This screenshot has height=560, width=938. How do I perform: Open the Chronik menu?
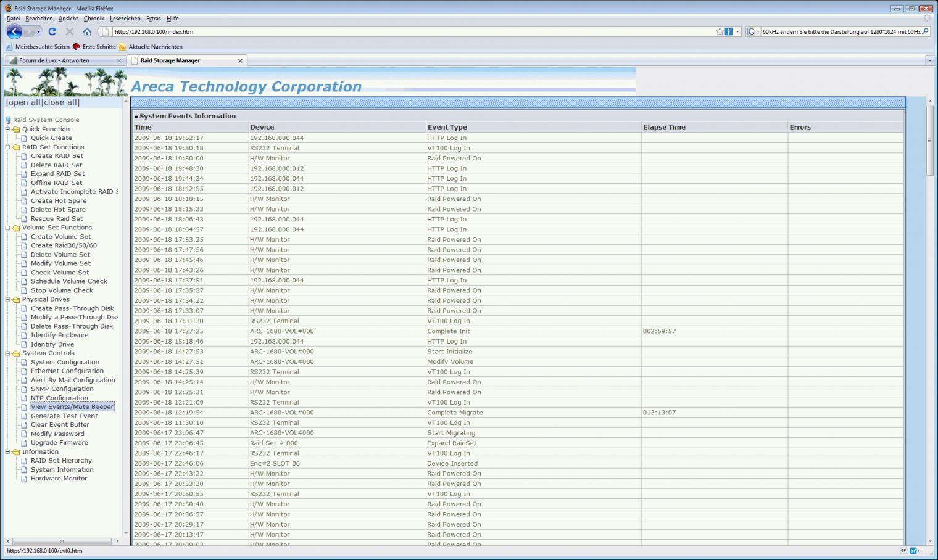[x=94, y=19]
